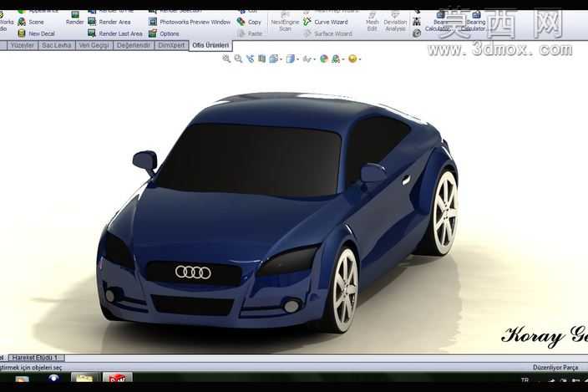Click the Options label in PhotoWorks toolbar

(x=170, y=33)
